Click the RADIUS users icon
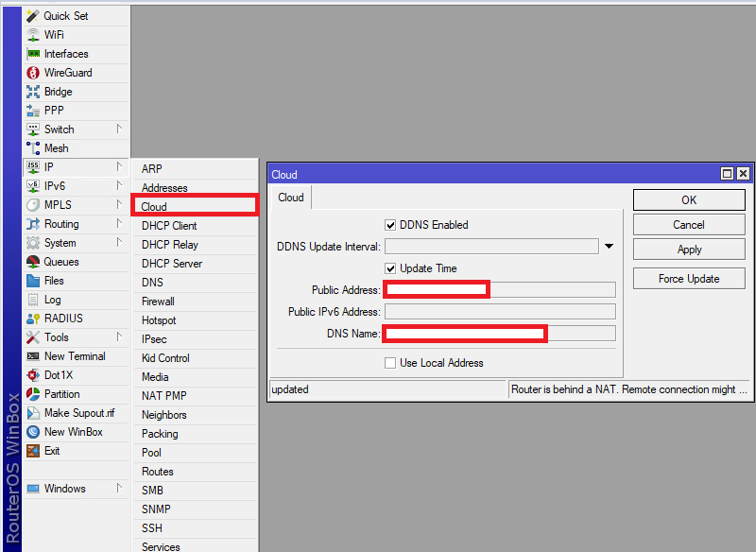This screenshot has height=552, width=756. 33,319
